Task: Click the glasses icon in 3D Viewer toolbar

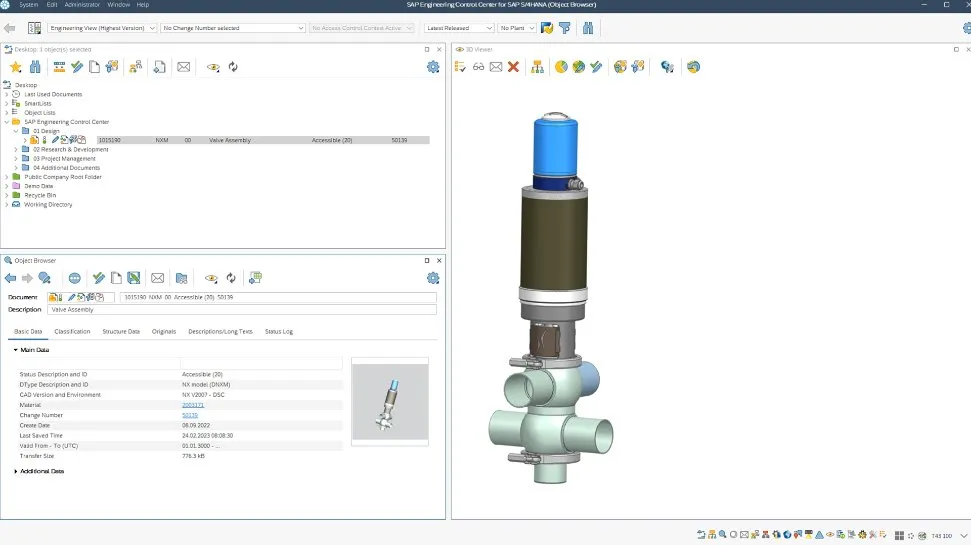Action: 478,67
